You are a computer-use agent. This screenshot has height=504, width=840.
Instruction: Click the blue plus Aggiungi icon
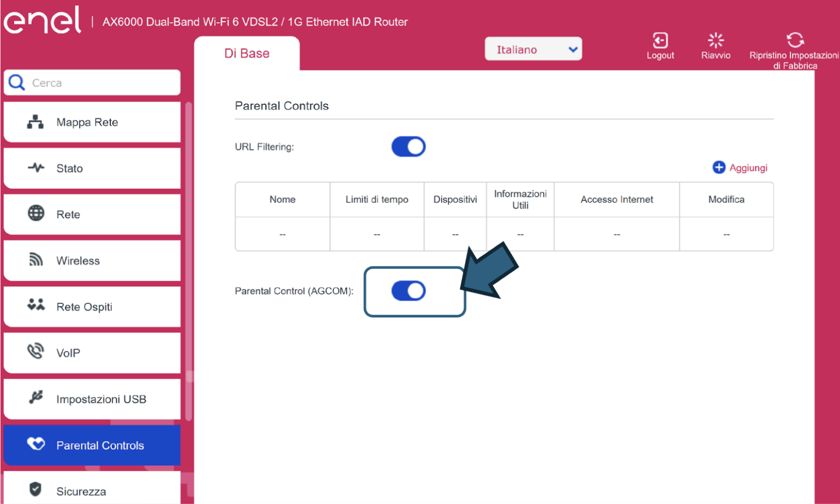pos(719,167)
